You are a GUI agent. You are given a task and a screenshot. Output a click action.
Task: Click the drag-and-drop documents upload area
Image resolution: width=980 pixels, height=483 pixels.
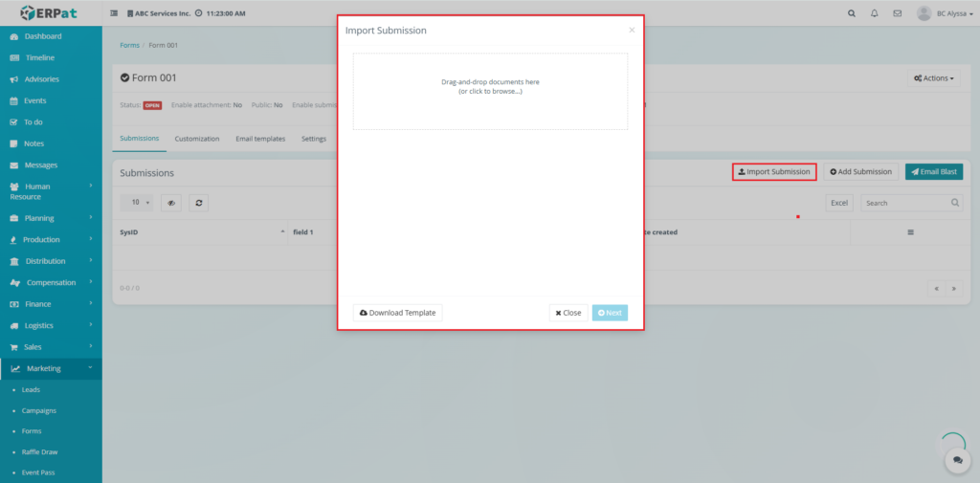click(490, 91)
